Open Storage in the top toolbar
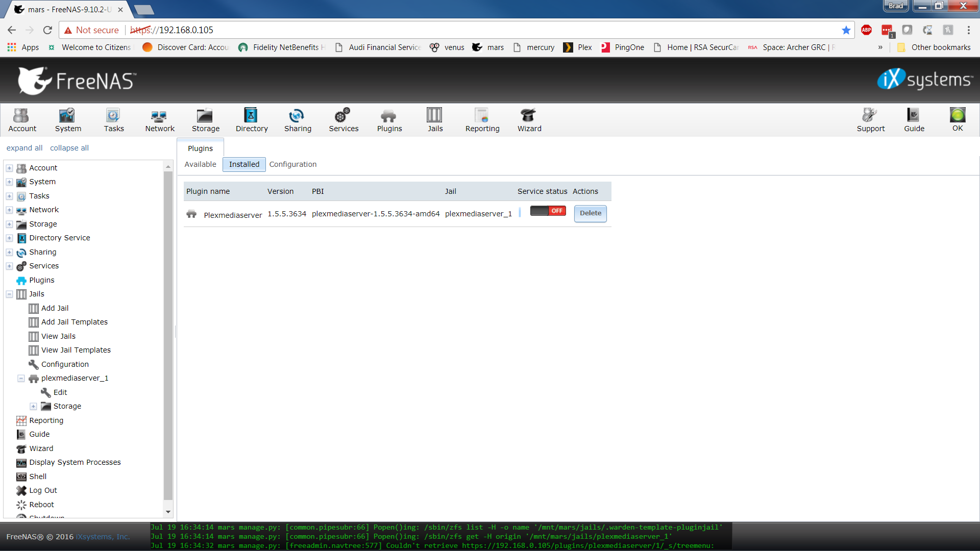The height and width of the screenshot is (551, 980). 206,120
